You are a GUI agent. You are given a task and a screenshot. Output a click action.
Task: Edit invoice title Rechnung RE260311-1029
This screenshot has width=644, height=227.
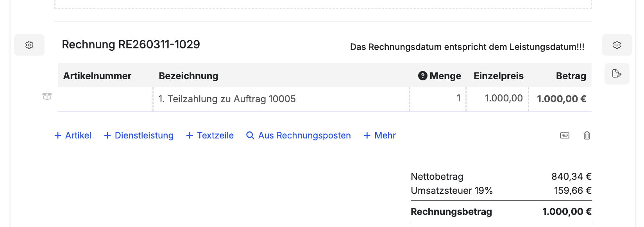pos(131,44)
